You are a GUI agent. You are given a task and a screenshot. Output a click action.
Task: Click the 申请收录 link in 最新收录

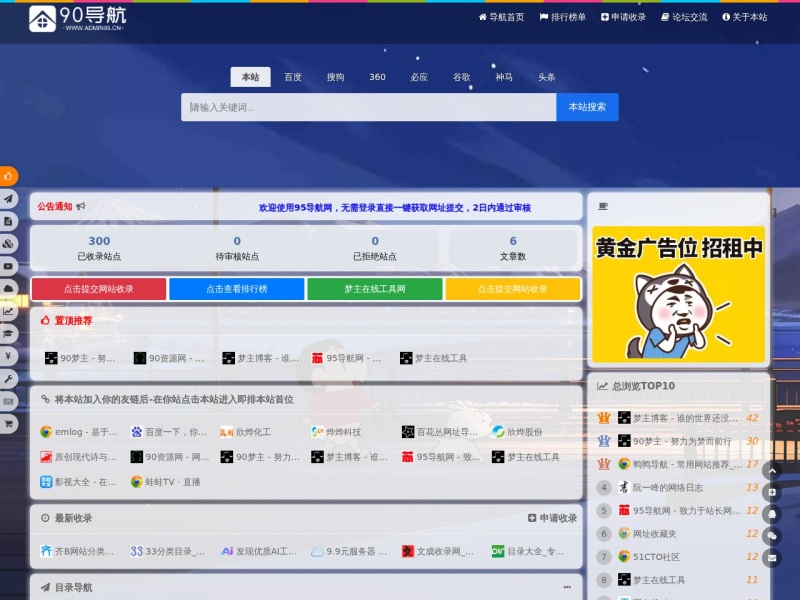pos(553,518)
